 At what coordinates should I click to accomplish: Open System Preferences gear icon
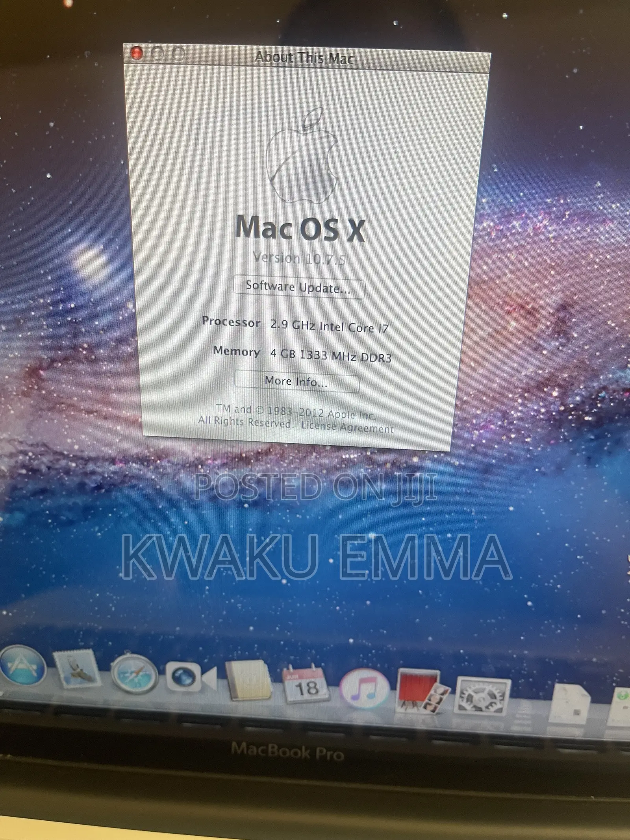[483, 695]
